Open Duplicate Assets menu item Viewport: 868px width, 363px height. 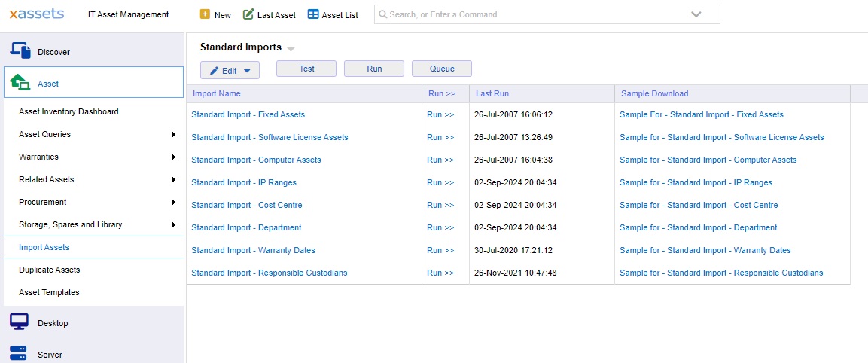[49, 270]
